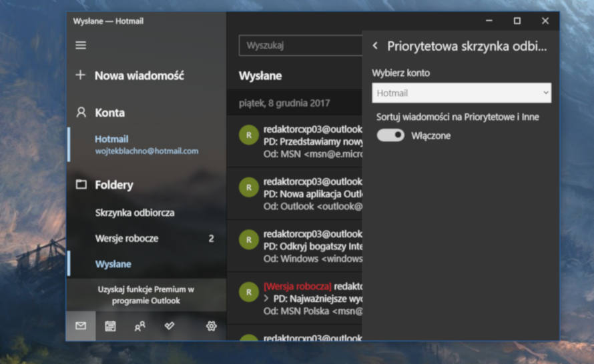Click the Wyszukaj search field
594x364 pixels.
[x=300, y=45]
